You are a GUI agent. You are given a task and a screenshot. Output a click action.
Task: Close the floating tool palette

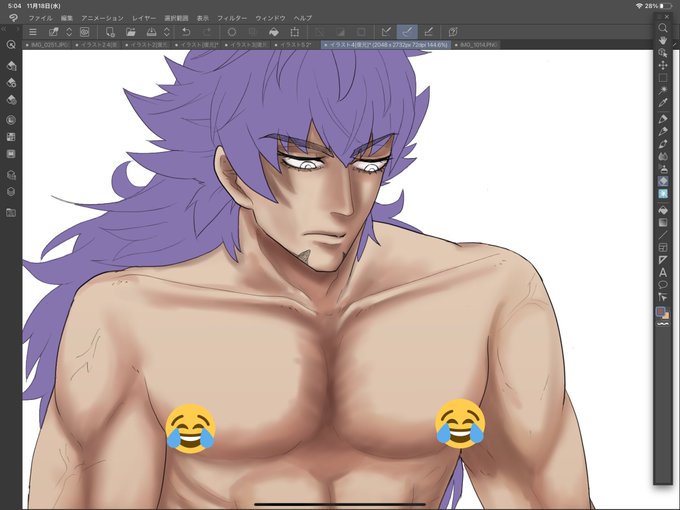tap(666, 16)
